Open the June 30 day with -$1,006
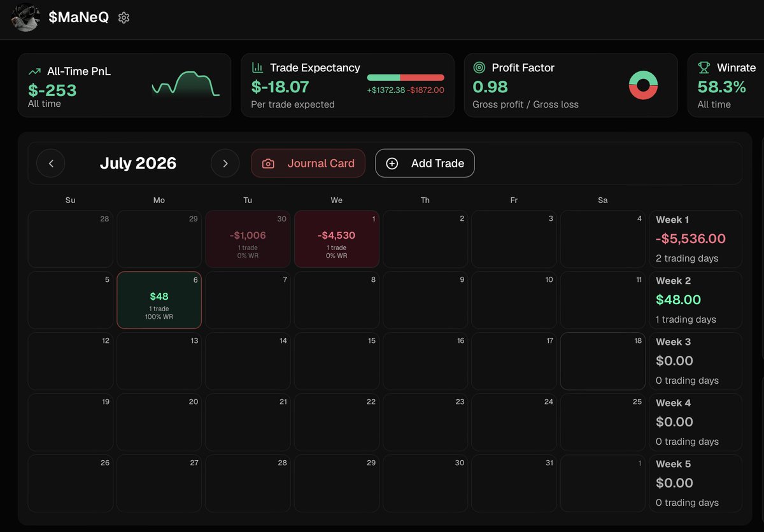Viewport: 764px width, 532px height. point(248,239)
